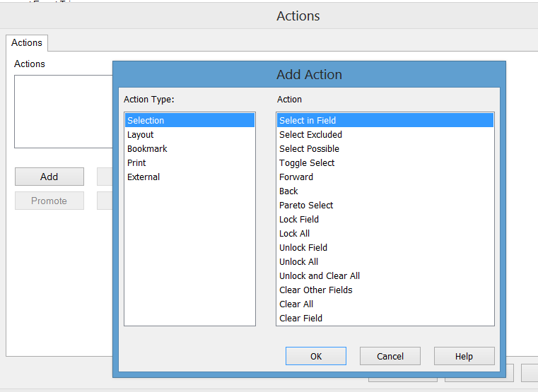Confirm with the OK button

tap(316, 356)
